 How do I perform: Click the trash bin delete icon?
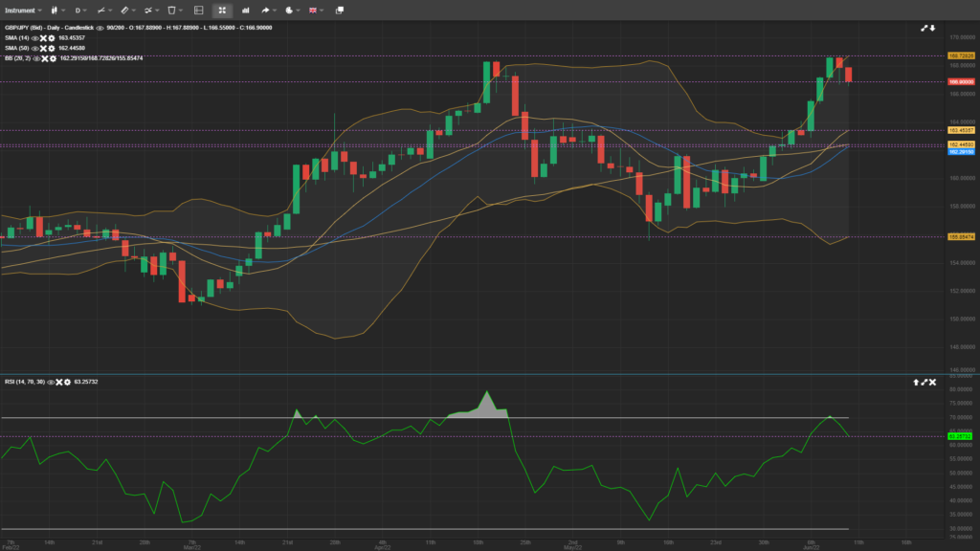pyautogui.click(x=172, y=10)
